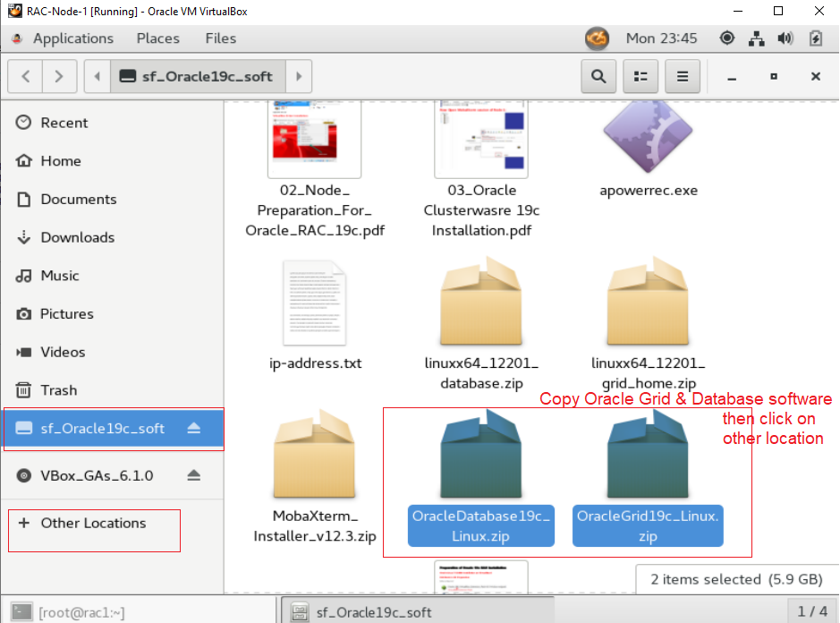Eject the sf_Oracle19c_soft mount

[x=194, y=428]
